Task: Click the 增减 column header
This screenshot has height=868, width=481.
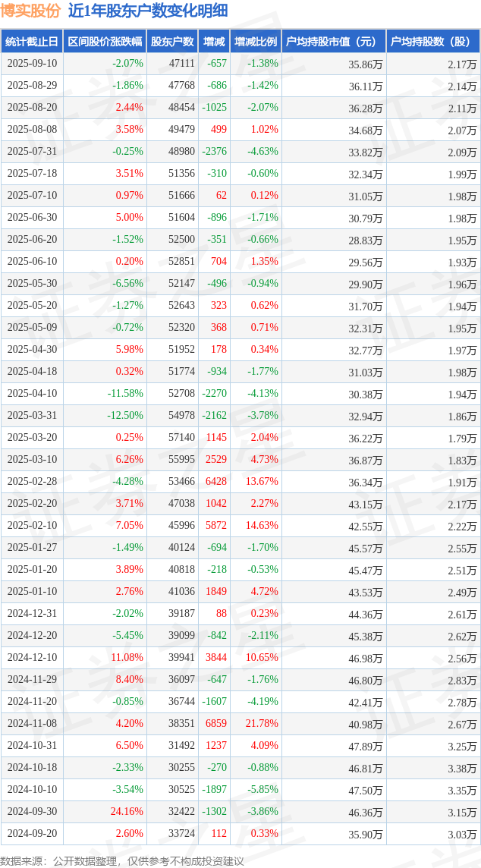Action: tap(214, 42)
